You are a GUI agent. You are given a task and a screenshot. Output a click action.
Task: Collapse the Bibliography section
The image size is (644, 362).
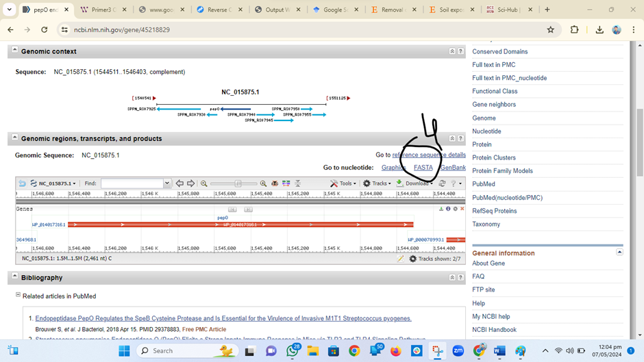click(x=15, y=276)
